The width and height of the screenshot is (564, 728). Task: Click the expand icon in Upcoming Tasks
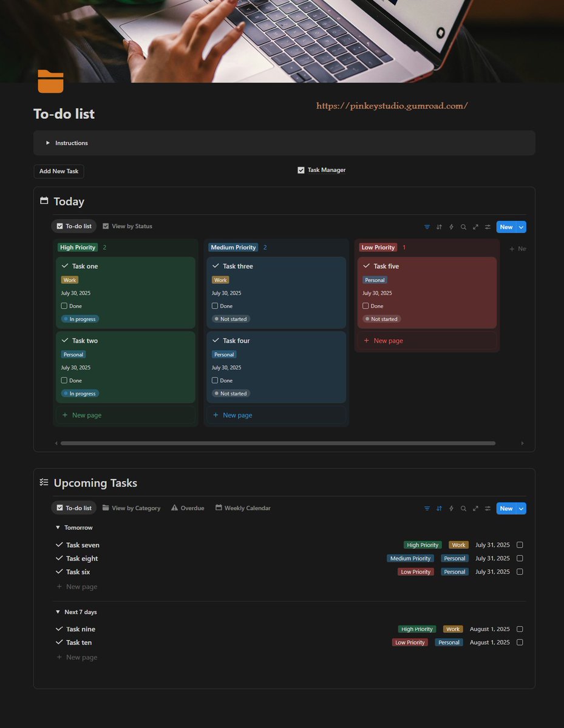point(475,508)
